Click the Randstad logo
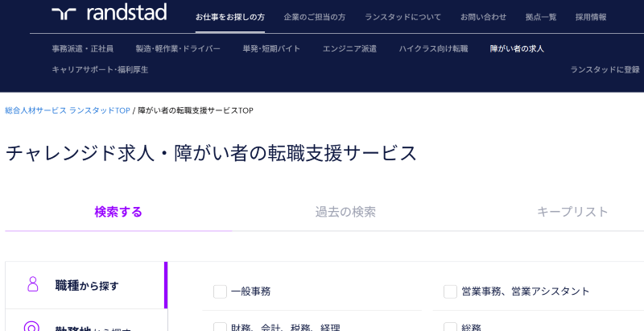This screenshot has height=331, width=644. (109, 13)
